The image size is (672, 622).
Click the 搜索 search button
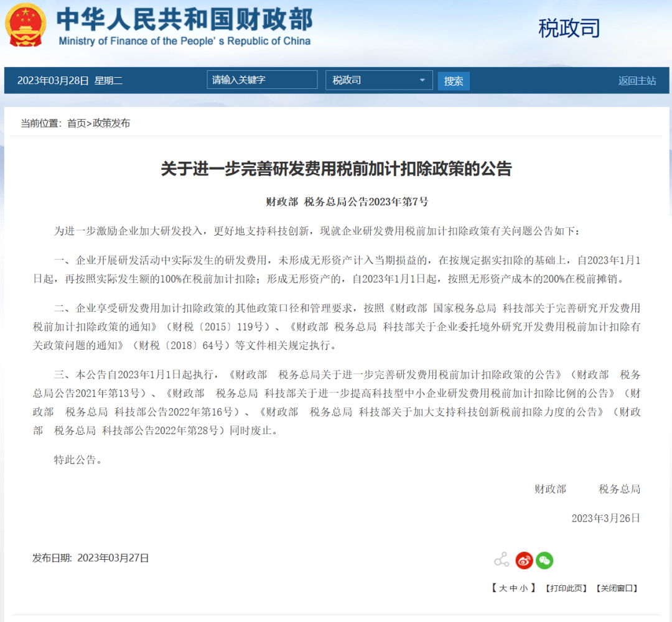pos(454,81)
